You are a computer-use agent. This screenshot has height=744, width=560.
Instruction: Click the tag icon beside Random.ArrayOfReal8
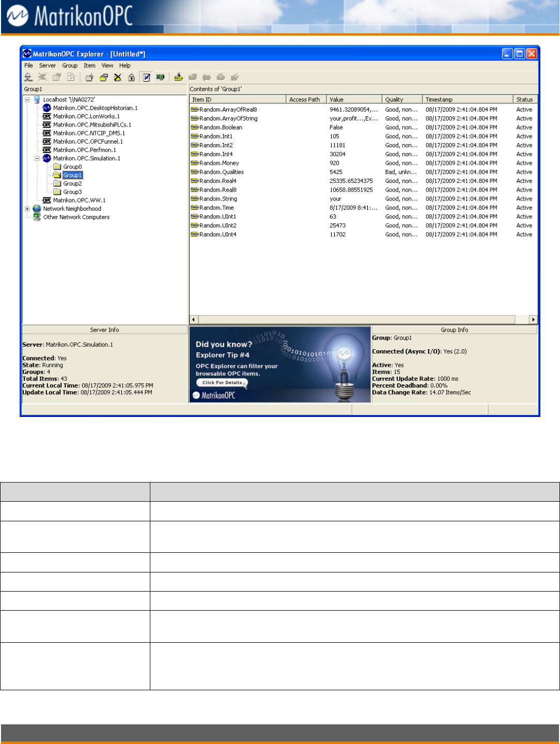pyautogui.click(x=195, y=110)
